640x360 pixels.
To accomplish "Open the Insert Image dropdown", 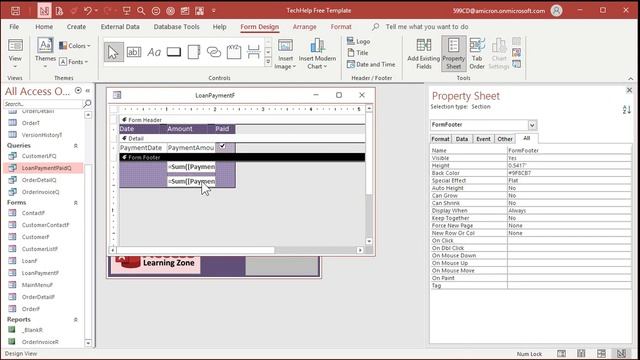I will [x=285, y=62].
